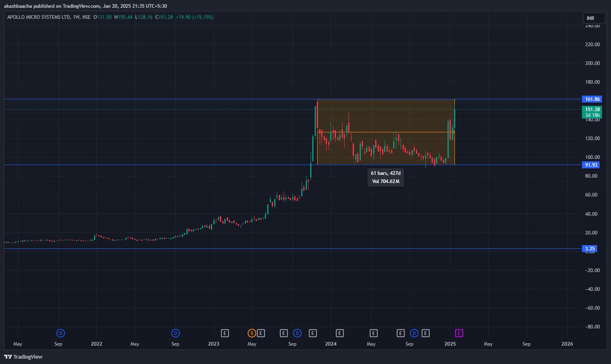
Task: Click the blue D marker above Sep 2023
Action: click(297, 333)
